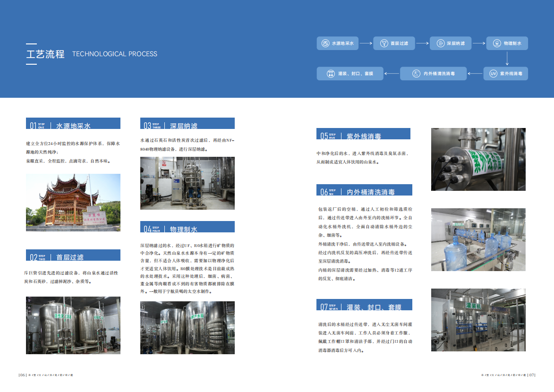This screenshot has width=554, height=392.
Task: Click the filling icon for 灌装、封口、套膜
Action: tap(331, 74)
